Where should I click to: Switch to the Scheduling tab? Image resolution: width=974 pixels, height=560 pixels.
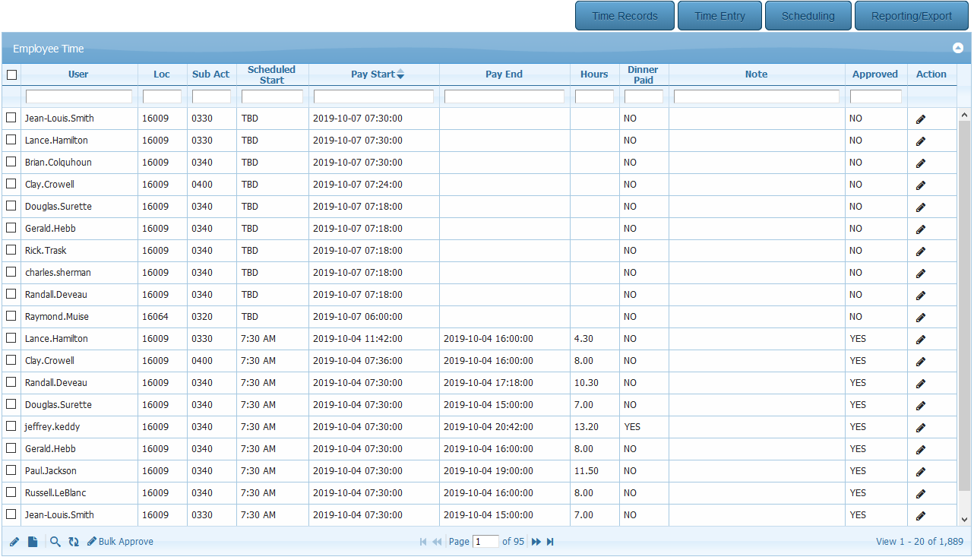(x=808, y=16)
